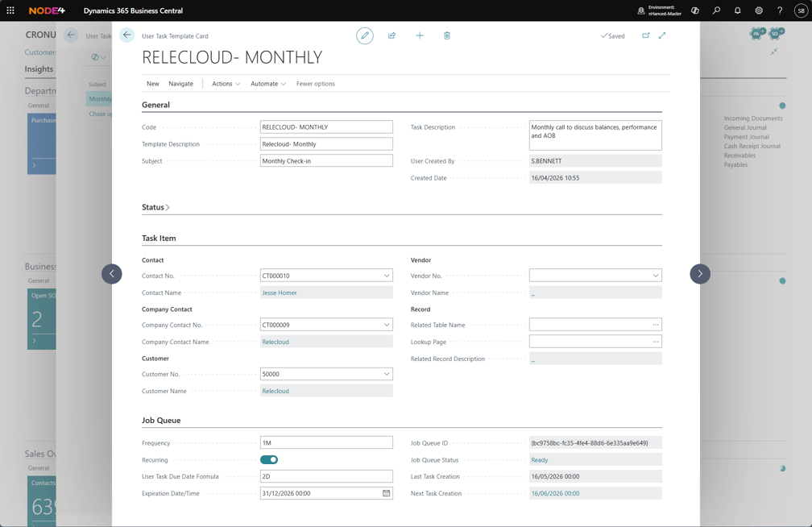Image resolution: width=812 pixels, height=527 pixels.
Task: Collapse the General section header
Action: point(156,105)
